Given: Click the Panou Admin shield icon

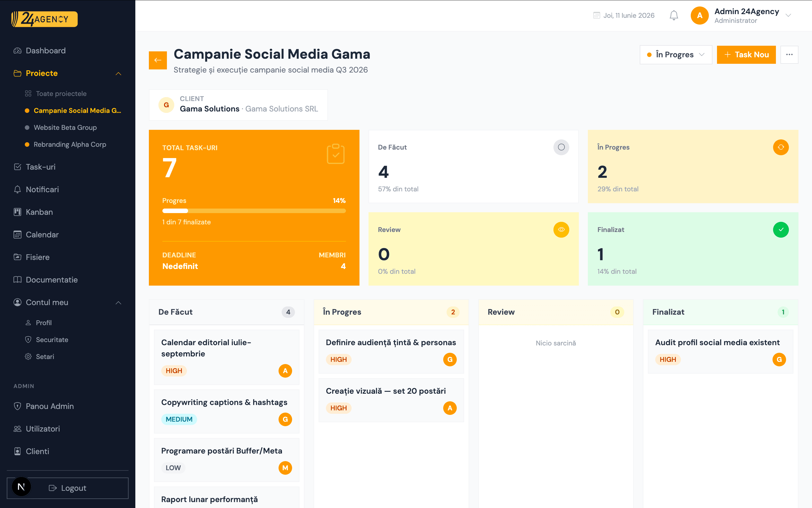Looking at the screenshot, I should [x=17, y=406].
